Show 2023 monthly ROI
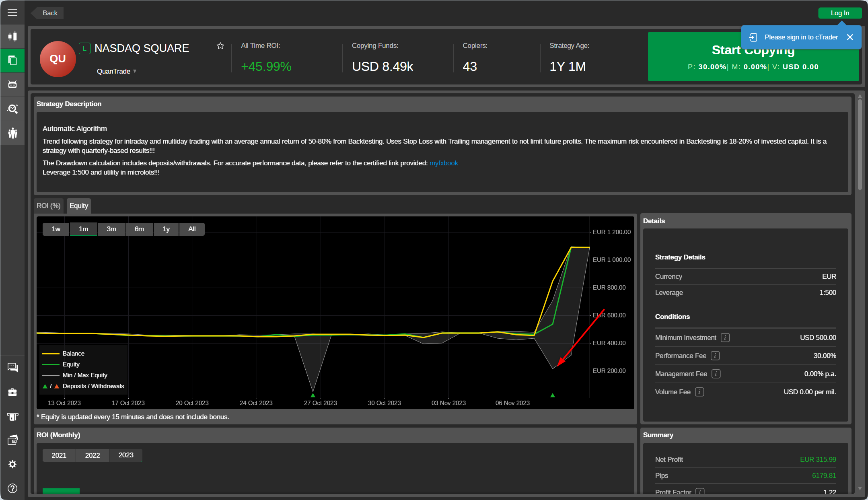The height and width of the screenshot is (500, 868). [126, 455]
